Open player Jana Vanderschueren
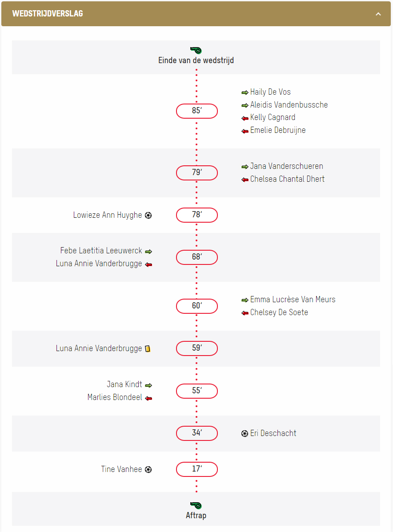 tap(286, 166)
